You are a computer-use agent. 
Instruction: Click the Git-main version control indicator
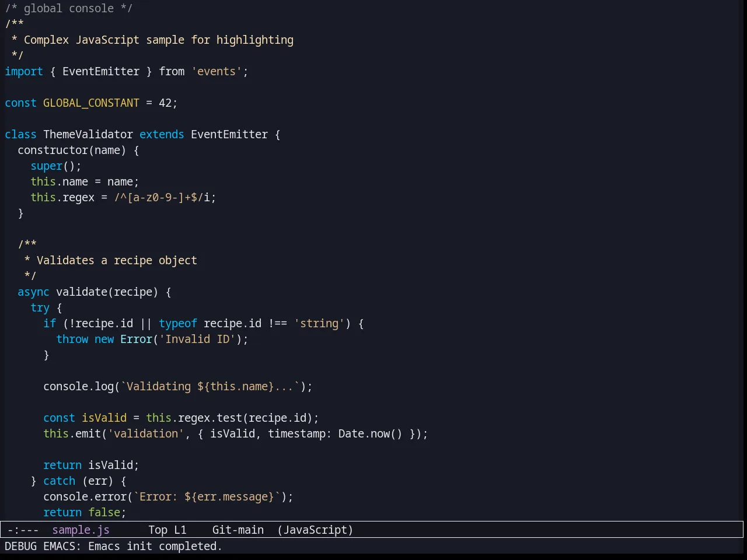coord(238,530)
